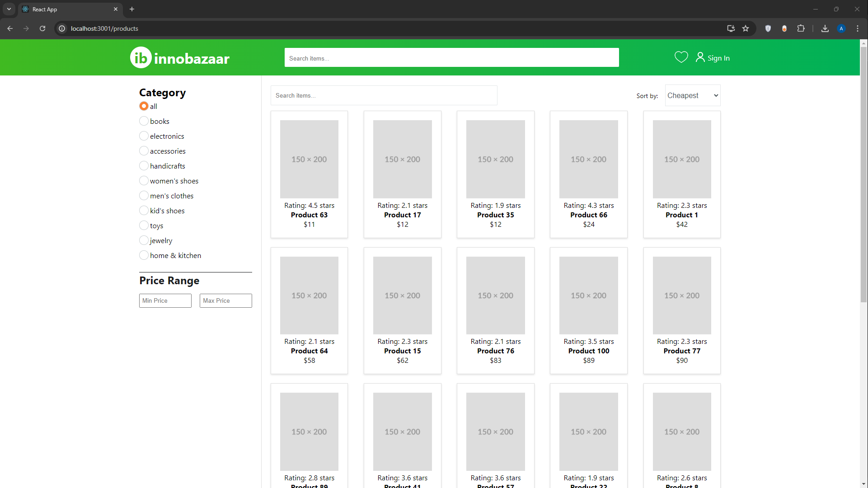Open a new browser tab

(x=132, y=9)
